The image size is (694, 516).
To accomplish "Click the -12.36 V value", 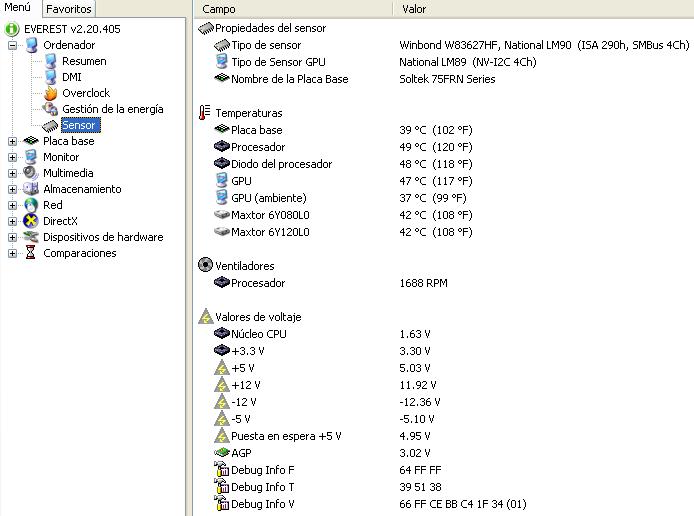I will click(x=420, y=402).
